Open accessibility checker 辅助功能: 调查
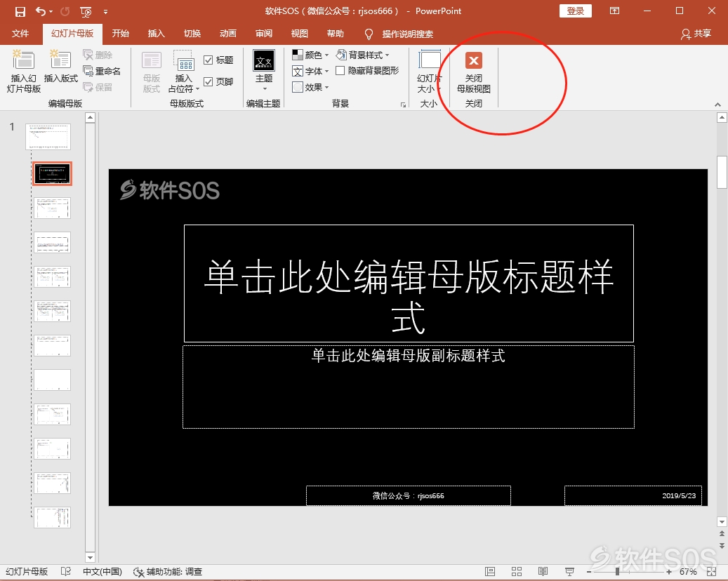This screenshot has width=728, height=581. pyautogui.click(x=168, y=571)
